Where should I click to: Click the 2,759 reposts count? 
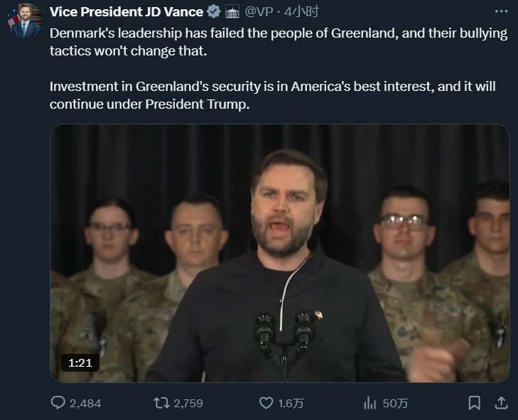pos(188,403)
